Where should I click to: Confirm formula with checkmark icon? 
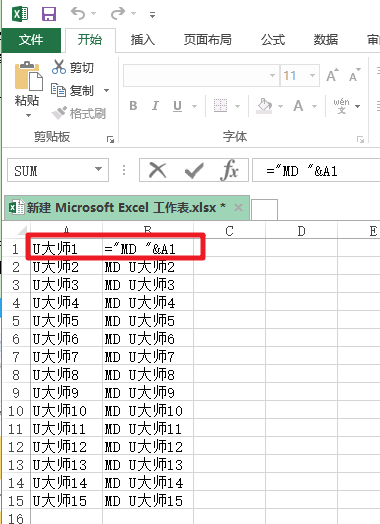click(x=194, y=170)
